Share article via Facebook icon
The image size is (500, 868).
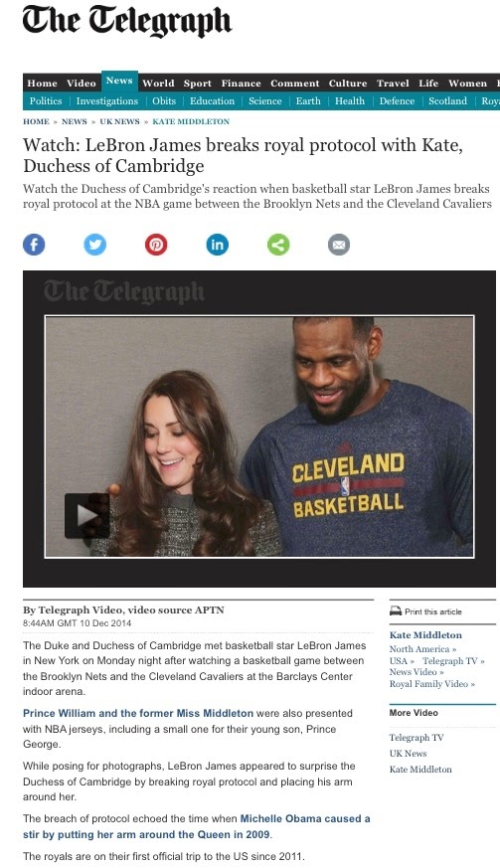(x=34, y=245)
